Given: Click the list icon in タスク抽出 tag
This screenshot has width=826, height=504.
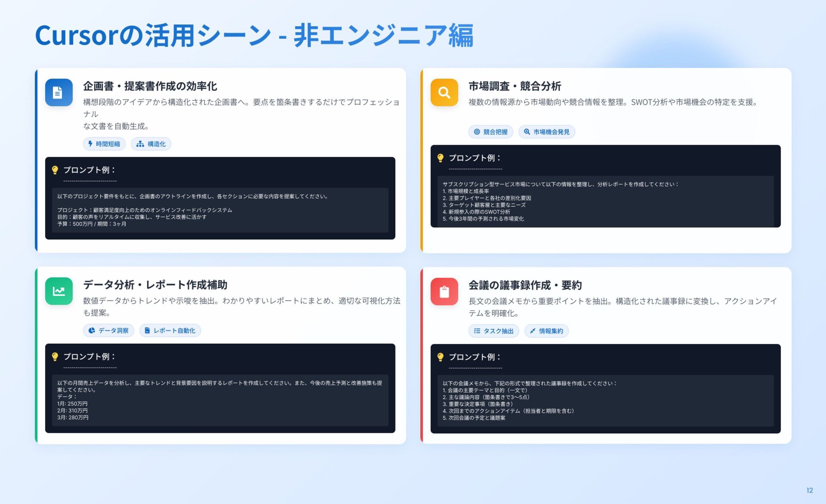Looking at the screenshot, I should coord(477,331).
